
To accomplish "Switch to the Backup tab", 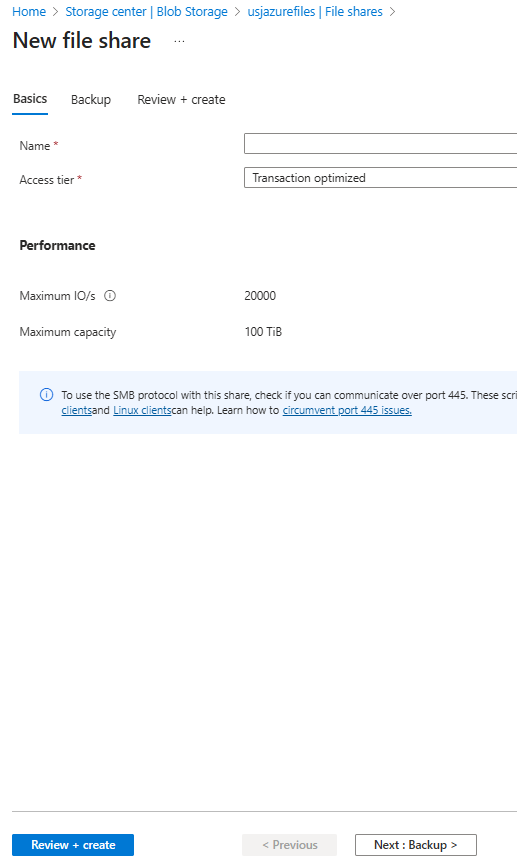I will coord(91,99).
